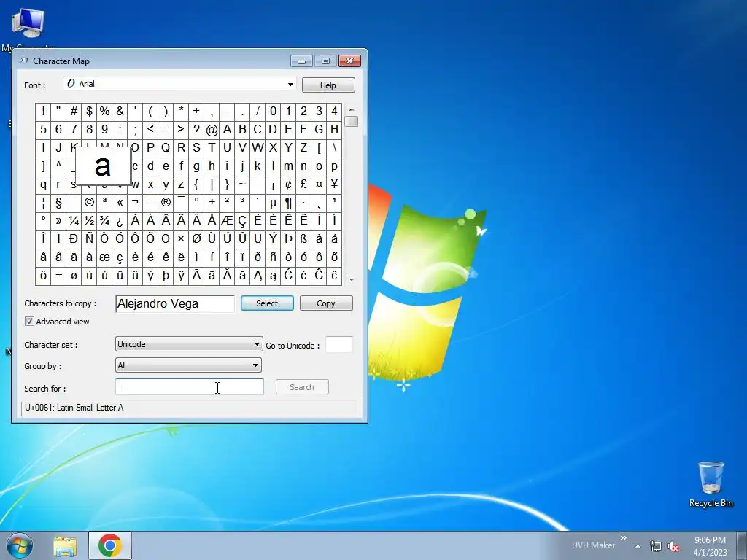Click the Help button
The width and height of the screenshot is (747, 560).
pos(328,85)
